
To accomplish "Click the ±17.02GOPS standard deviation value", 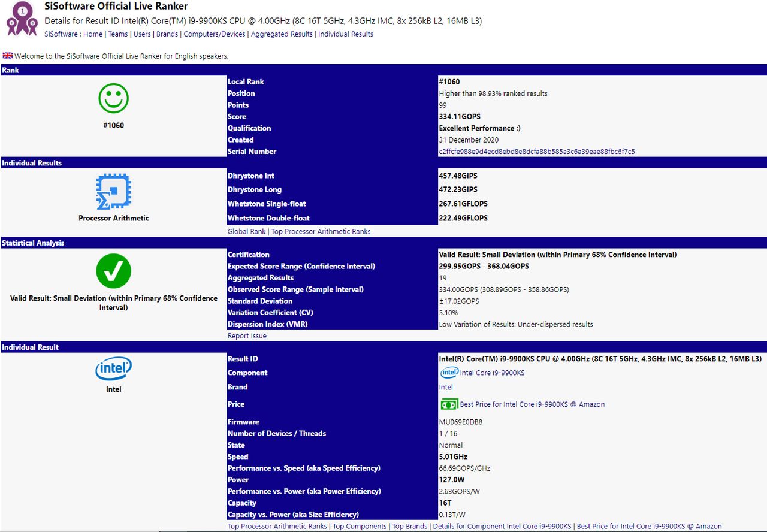I will click(x=459, y=301).
